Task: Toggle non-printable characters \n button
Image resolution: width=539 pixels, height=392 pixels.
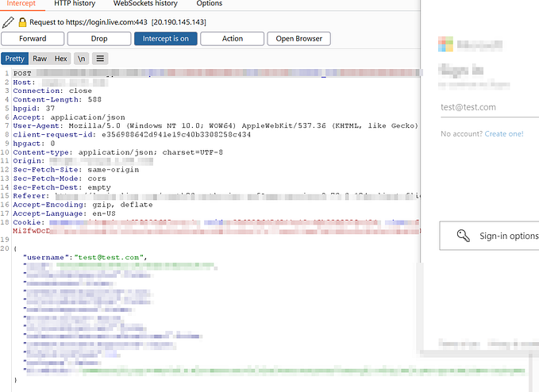Action: [82, 59]
